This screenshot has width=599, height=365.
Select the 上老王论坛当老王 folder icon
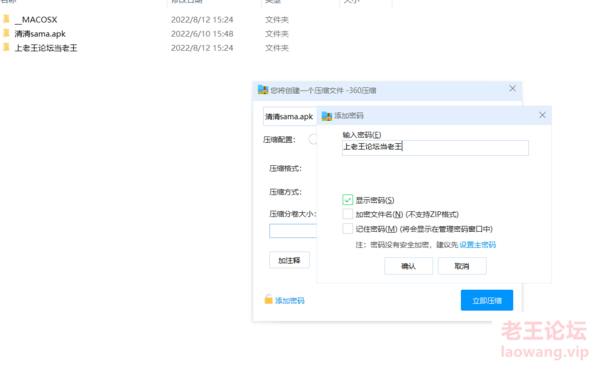click(6, 47)
